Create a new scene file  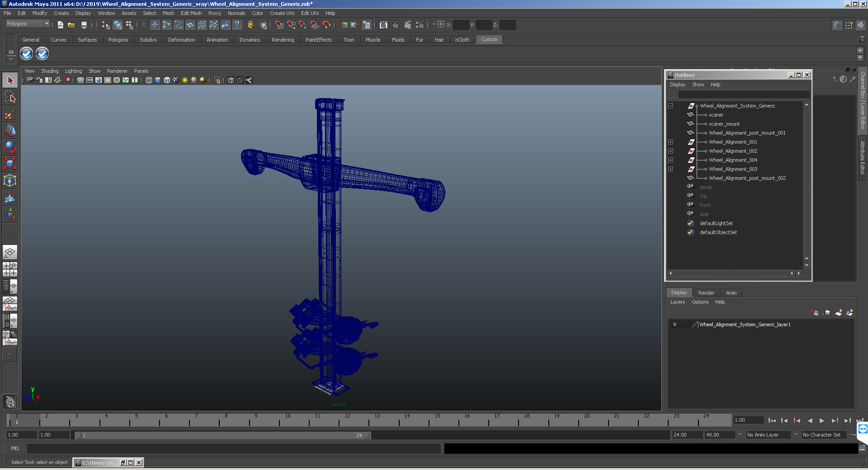[60, 25]
